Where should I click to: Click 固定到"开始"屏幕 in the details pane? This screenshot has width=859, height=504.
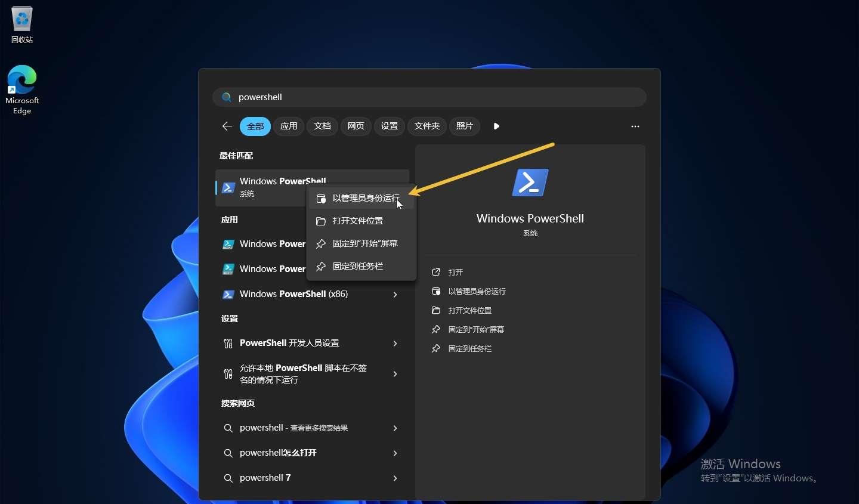click(476, 329)
